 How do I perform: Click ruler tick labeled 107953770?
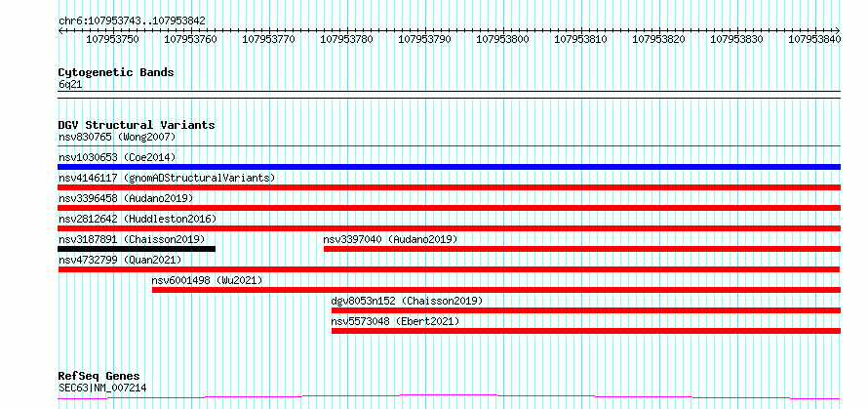pyautogui.click(x=269, y=39)
